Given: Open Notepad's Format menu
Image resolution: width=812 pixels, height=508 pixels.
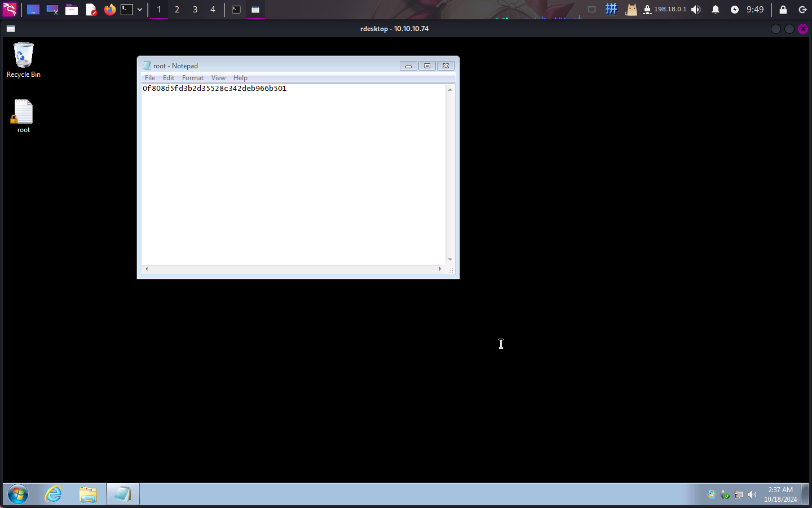Looking at the screenshot, I should pyautogui.click(x=193, y=78).
